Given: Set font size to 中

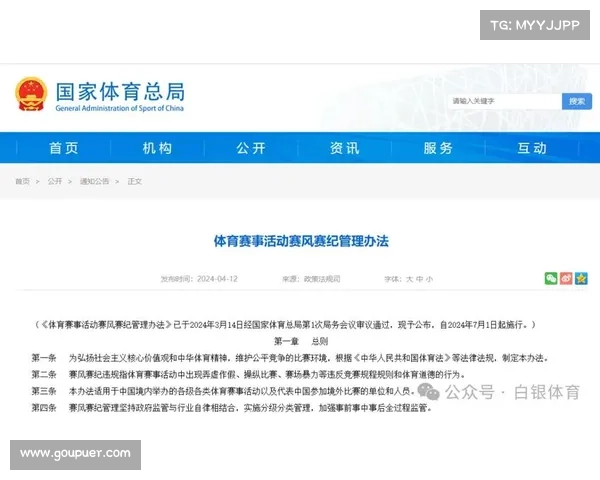Looking at the screenshot, I should pyautogui.click(x=419, y=279).
